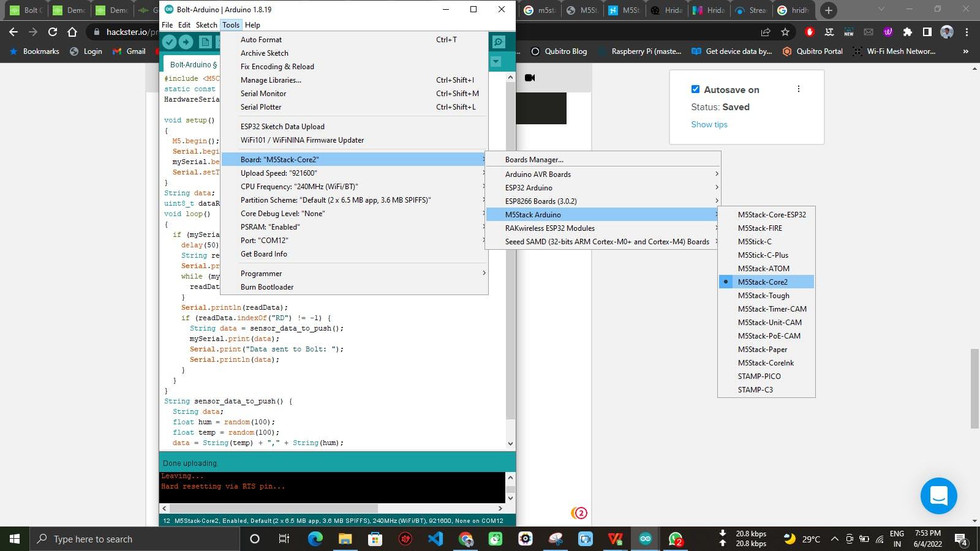Viewport: 980px width, 551px height.
Task: Select the M5Stack-Core2 board radio option
Action: click(x=766, y=282)
